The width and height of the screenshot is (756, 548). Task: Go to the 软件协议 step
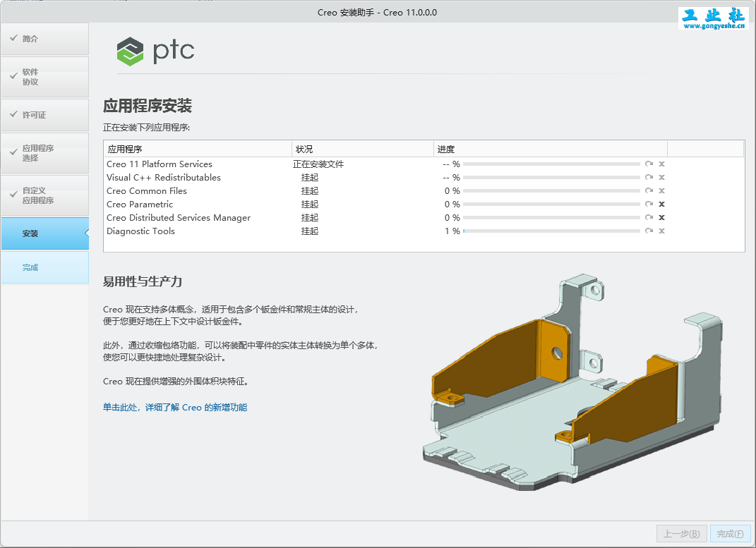[x=45, y=77]
